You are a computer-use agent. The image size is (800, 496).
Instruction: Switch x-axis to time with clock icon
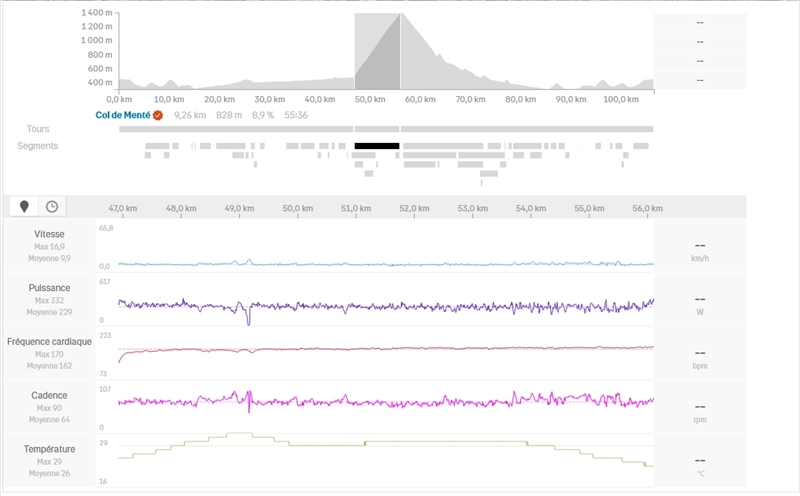[51, 206]
